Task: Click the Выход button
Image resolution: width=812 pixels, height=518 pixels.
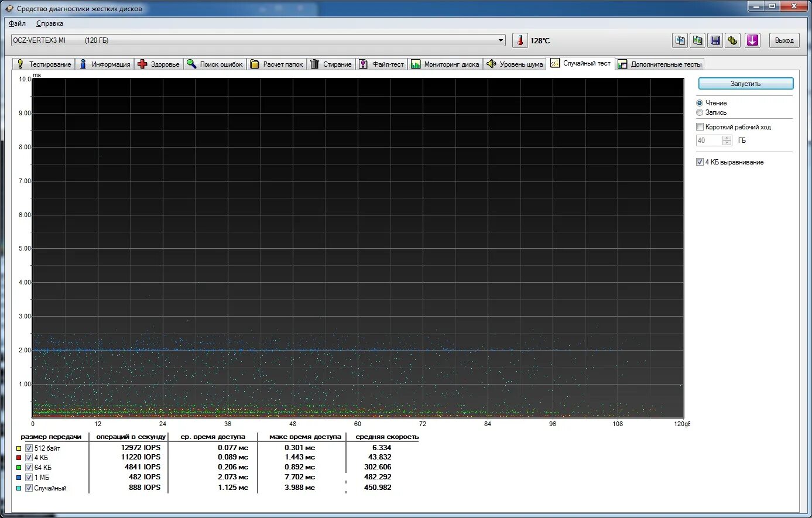Action: coord(784,40)
